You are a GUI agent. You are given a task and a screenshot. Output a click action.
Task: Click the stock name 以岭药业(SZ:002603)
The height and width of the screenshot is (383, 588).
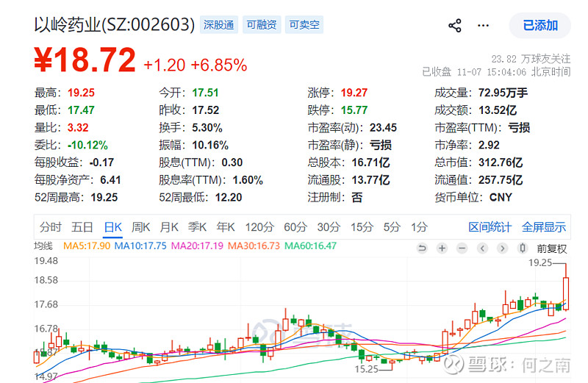point(115,25)
